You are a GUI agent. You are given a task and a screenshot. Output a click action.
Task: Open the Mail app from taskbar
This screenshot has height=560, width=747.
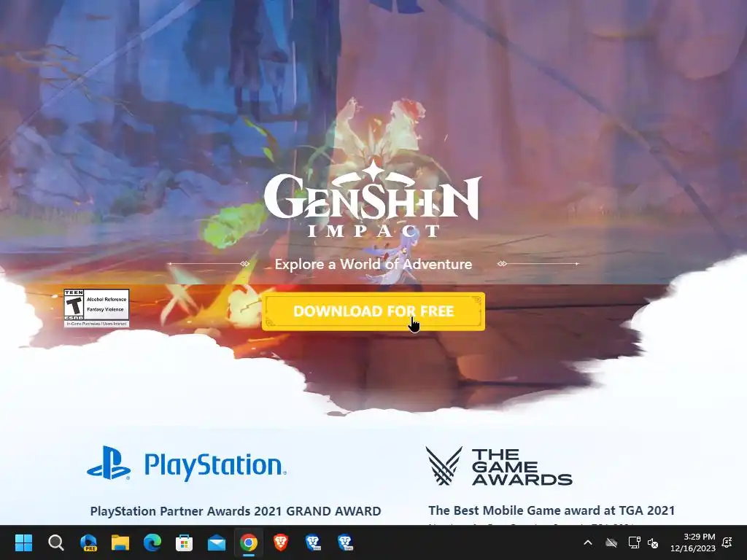click(x=216, y=542)
